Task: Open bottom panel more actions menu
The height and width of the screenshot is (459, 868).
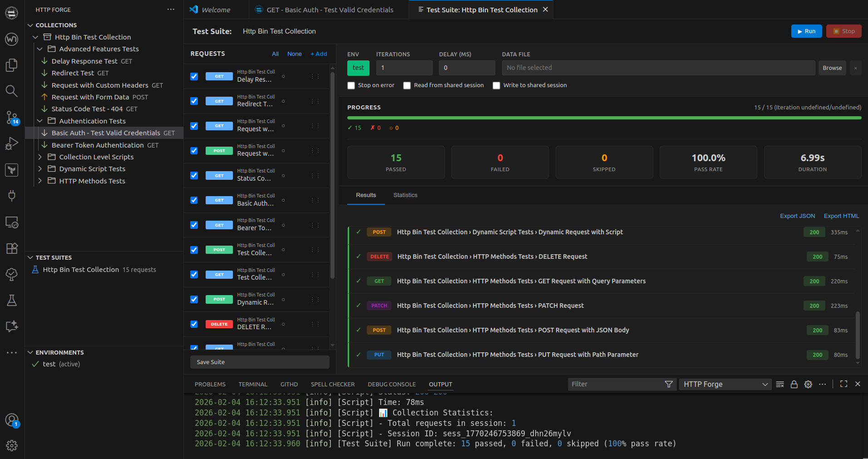Action: coord(822,384)
